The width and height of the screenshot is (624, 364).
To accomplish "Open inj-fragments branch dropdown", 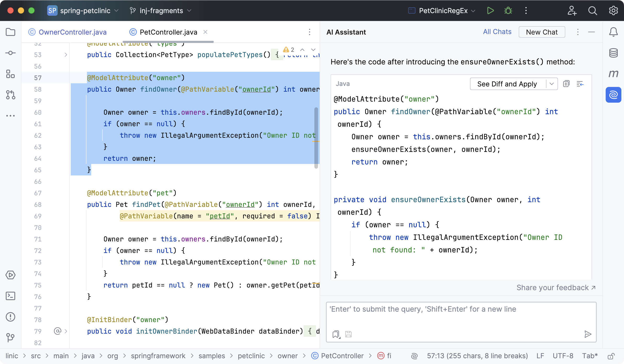I will click(161, 10).
